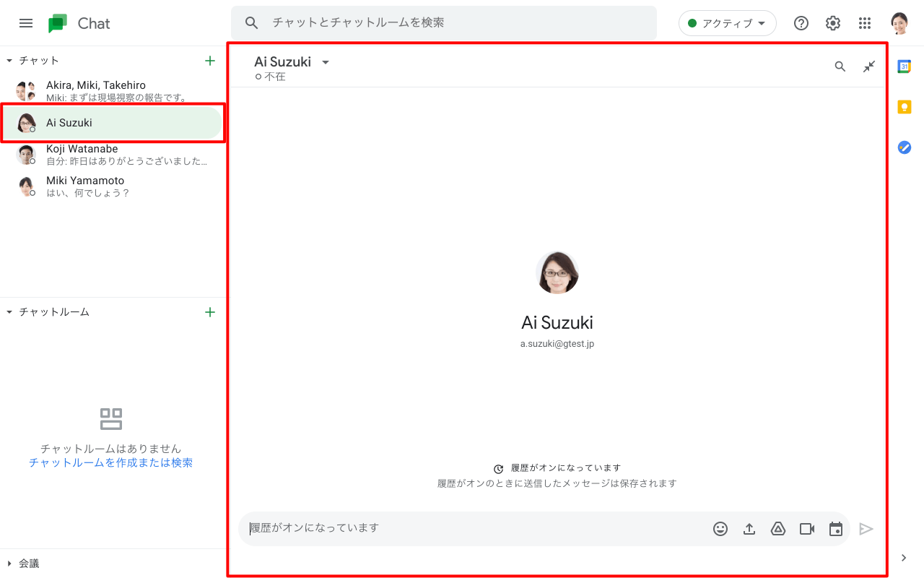Add a video meeting to message
Image resolution: width=924 pixels, height=578 pixels.
(x=807, y=529)
